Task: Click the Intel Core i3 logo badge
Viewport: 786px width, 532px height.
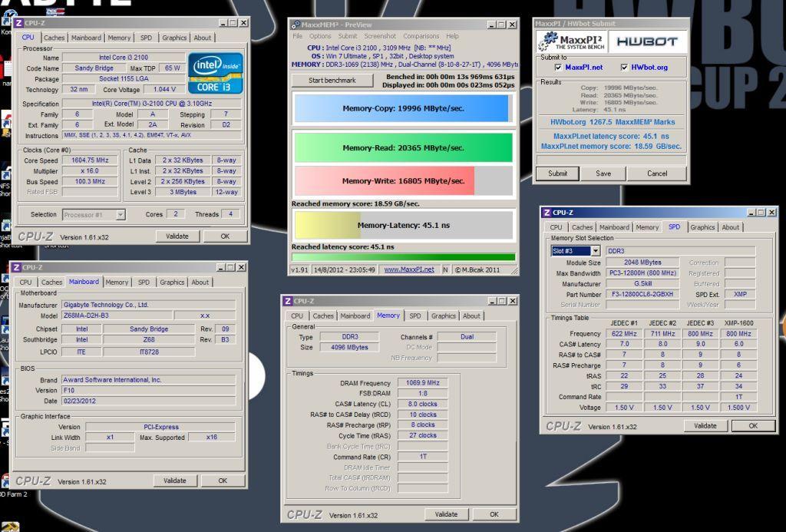Action: [216, 73]
